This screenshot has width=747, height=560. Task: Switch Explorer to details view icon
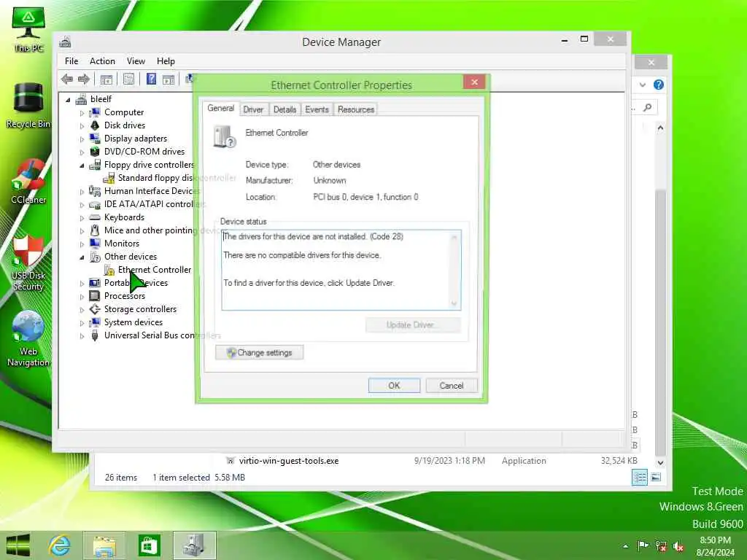pos(639,477)
